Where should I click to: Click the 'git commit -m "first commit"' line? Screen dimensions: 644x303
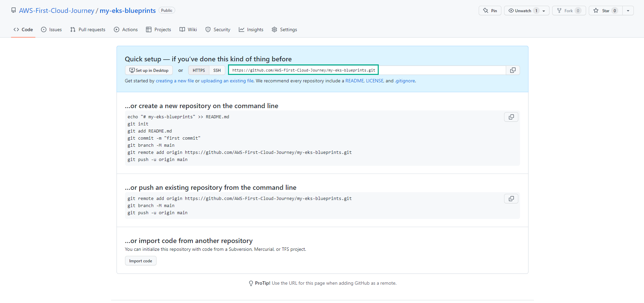pos(164,138)
